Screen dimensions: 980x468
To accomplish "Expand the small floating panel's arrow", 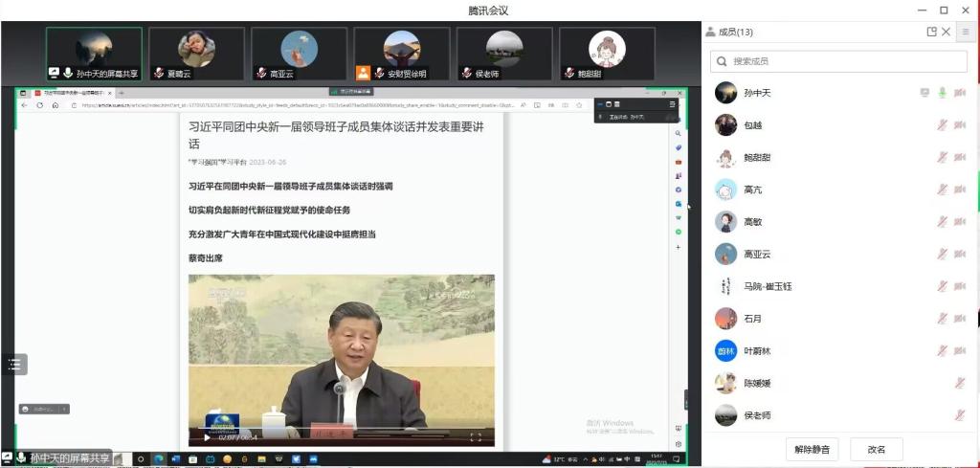I will click(64, 409).
